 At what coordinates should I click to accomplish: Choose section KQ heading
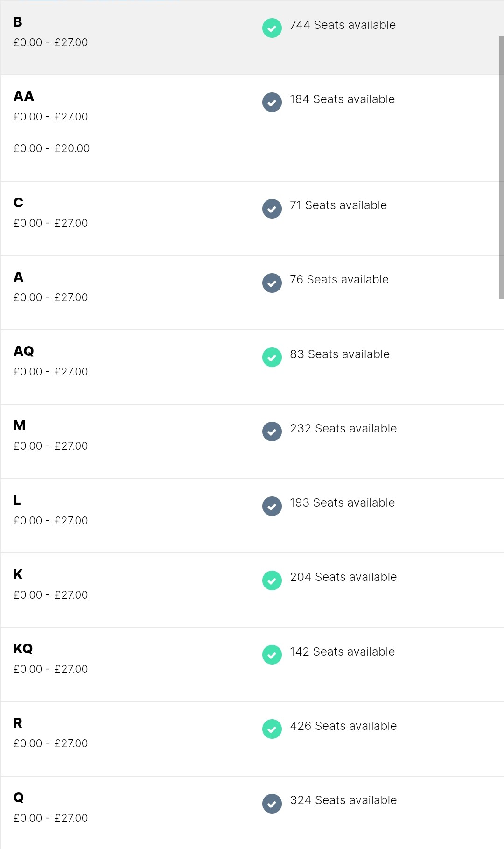[x=23, y=649]
